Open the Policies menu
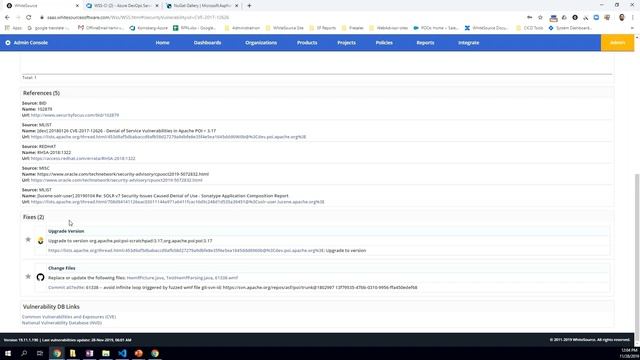 pos(384,42)
